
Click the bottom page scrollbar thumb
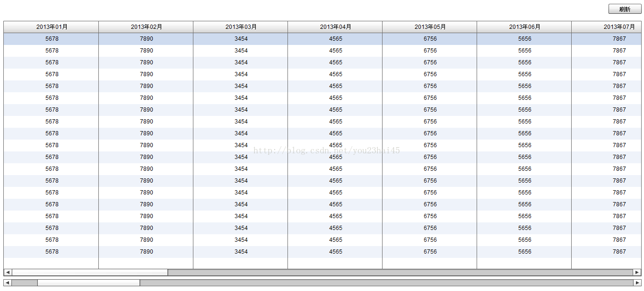click(x=88, y=282)
